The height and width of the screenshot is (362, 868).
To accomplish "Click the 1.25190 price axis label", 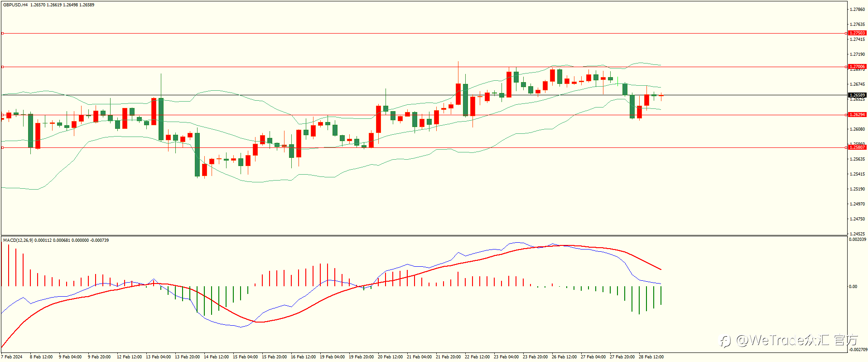I will click(x=858, y=189).
